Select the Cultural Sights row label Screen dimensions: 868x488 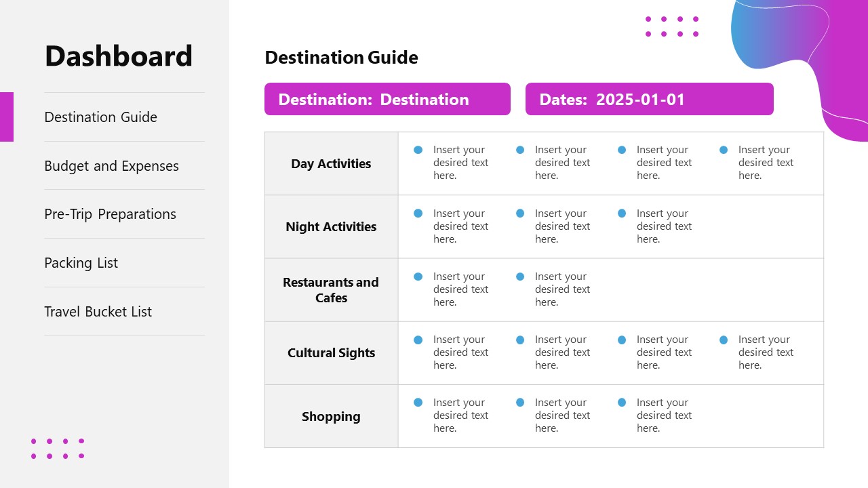click(331, 353)
